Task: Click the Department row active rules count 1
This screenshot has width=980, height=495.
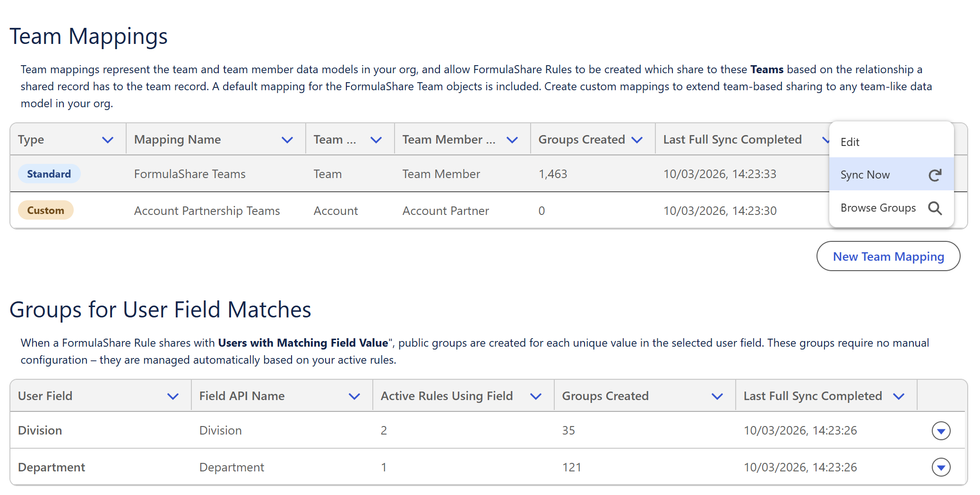Action: click(x=384, y=468)
